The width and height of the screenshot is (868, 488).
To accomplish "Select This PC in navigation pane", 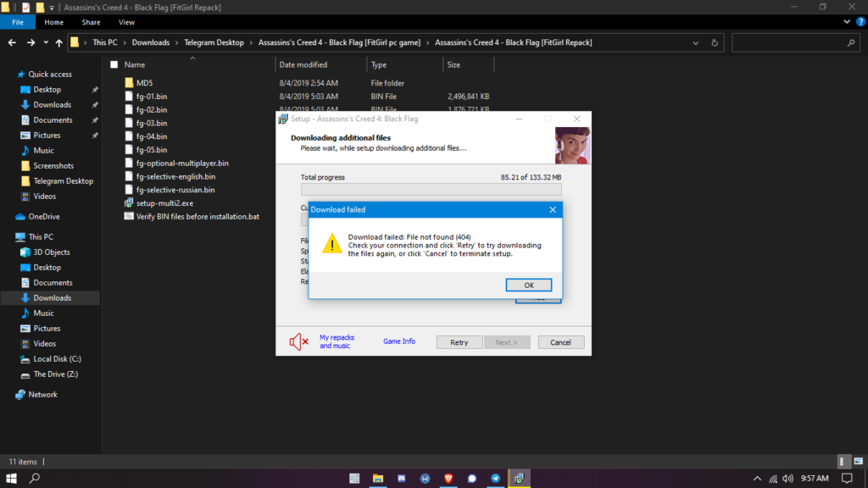I will [x=41, y=237].
